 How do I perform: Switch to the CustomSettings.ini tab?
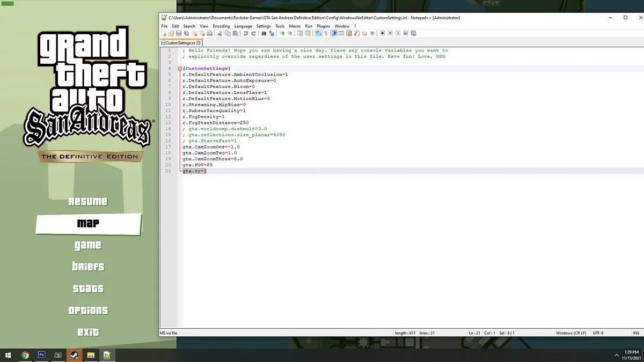(180, 42)
